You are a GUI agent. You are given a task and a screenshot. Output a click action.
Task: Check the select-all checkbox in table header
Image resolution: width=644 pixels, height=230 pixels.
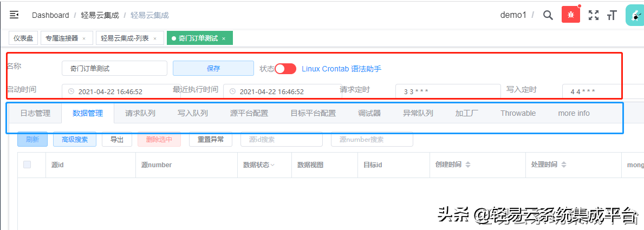click(x=27, y=165)
